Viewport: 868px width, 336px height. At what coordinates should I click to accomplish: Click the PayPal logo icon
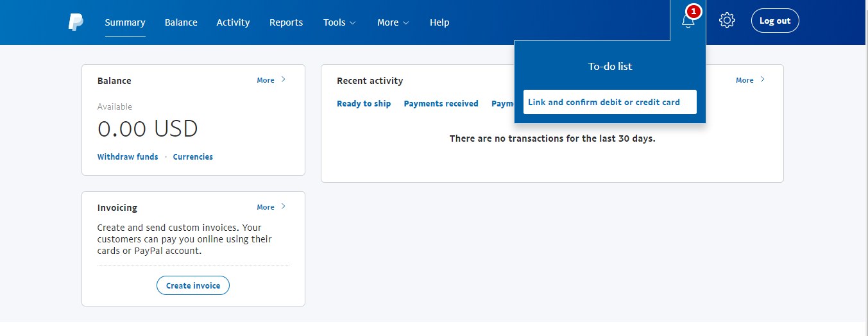click(76, 22)
